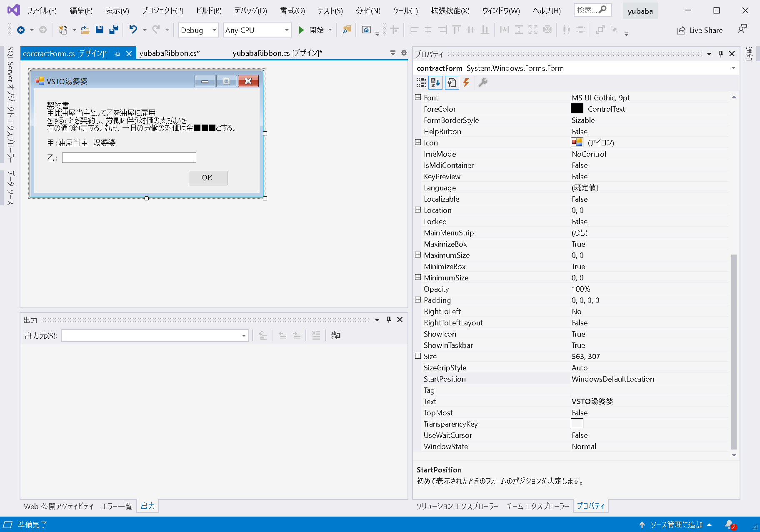Open the editor settings gear icon
The height and width of the screenshot is (532, 760).
point(404,53)
